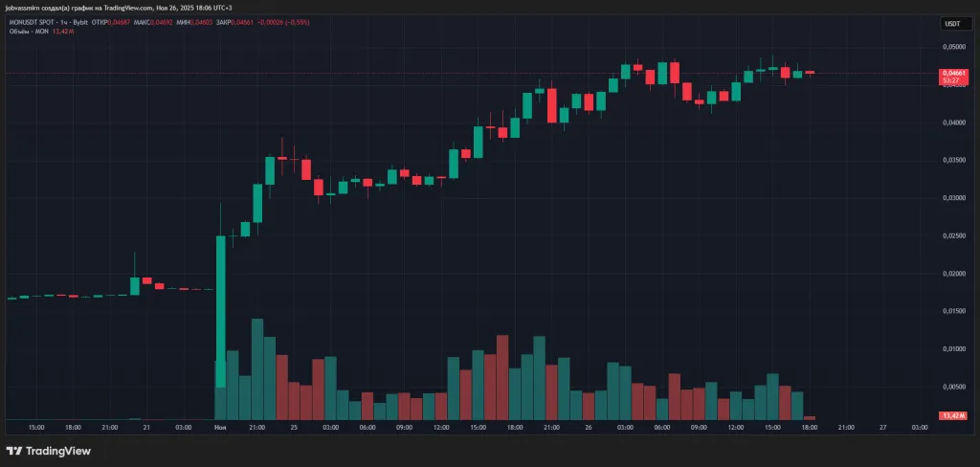Click the Ноя month marker on time axis
The image size is (980, 467).
tap(220, 427)
